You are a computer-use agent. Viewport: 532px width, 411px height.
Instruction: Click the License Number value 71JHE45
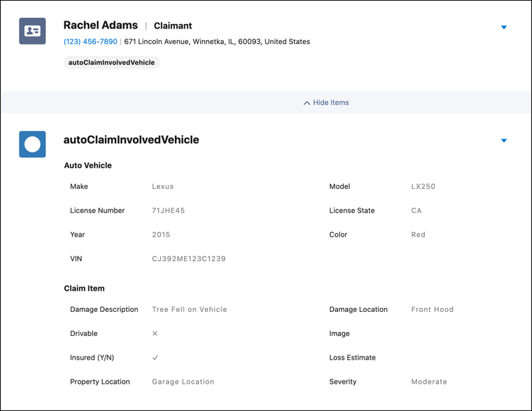168,210
